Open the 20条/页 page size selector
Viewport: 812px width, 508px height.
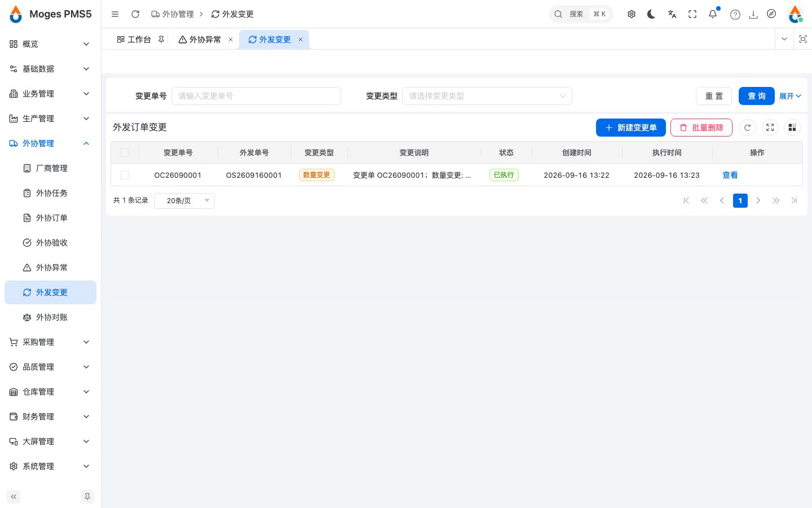pyautogui.click(x=184, y=200)
